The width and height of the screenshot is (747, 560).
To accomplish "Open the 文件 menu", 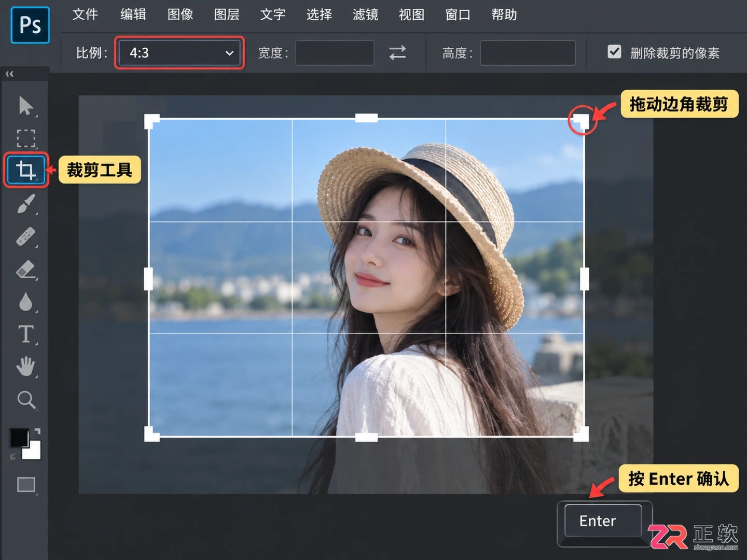I will tap(85, 15).
